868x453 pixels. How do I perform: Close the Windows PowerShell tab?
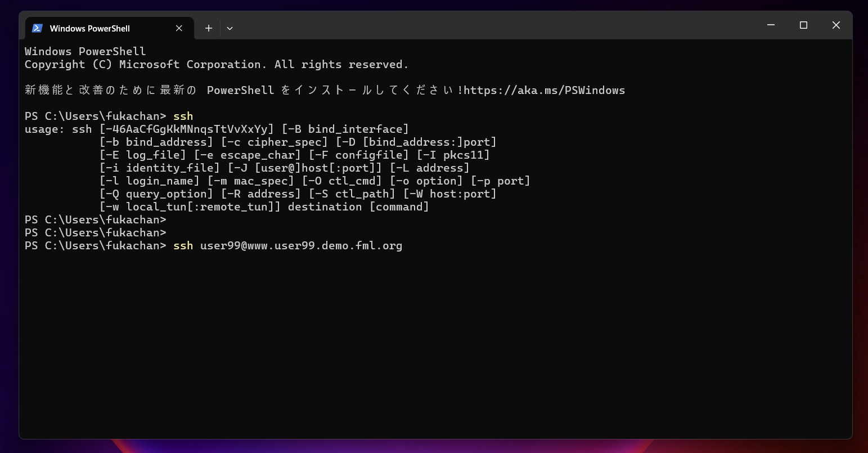click(x=179, y=28)
